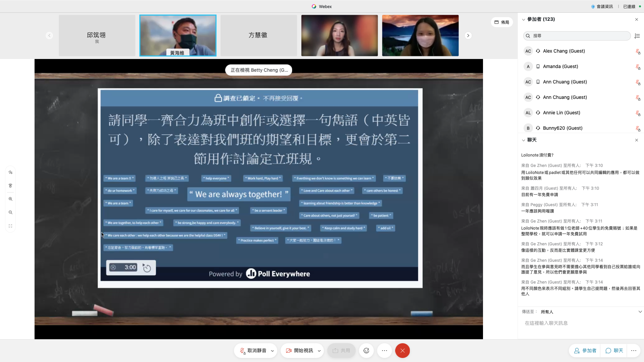Viewport: 644px width, 362px height.
Task: Toggle the 參加者 panel button
Action: tap(585, 351)
